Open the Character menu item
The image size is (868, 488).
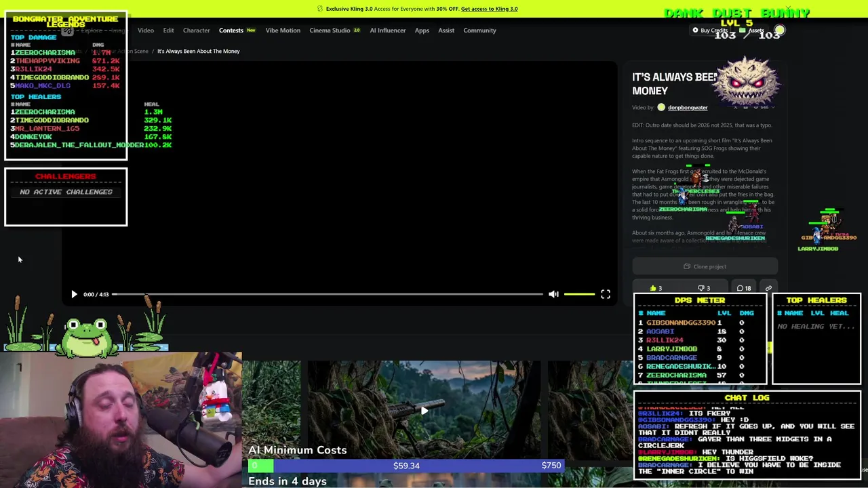196,30
